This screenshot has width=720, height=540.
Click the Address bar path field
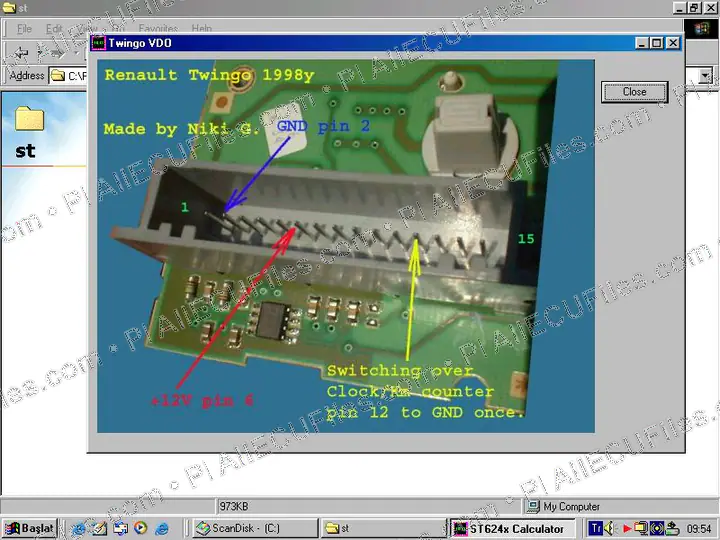point(68,76)
